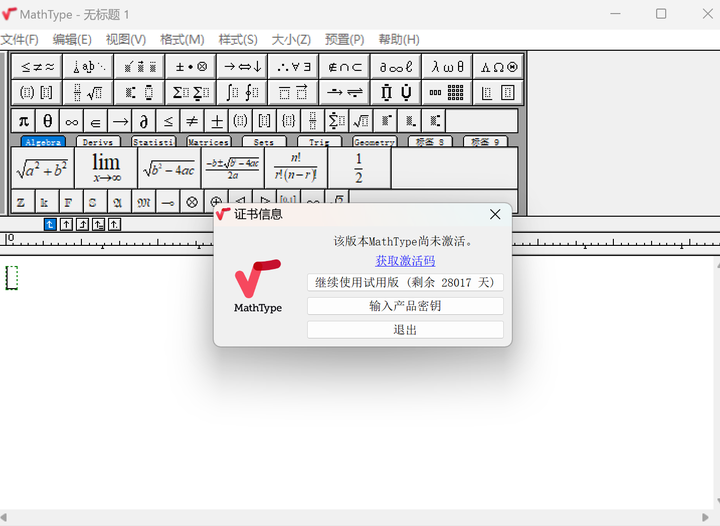Click 继续使用试用版 button
Screen dimensions: 720x526
[405, 282]
